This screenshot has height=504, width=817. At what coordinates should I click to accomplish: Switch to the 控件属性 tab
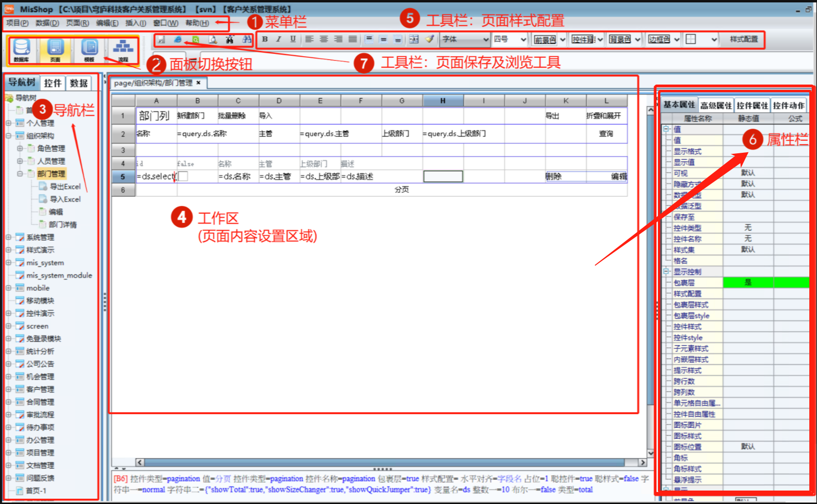pyautogui.click(x=752, y=105)
